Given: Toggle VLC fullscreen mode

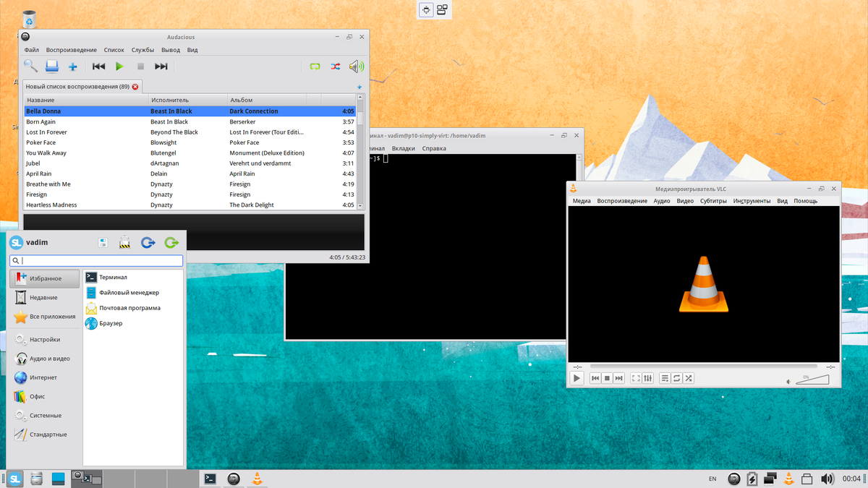Looking at the screenshot, I should 636,378.
